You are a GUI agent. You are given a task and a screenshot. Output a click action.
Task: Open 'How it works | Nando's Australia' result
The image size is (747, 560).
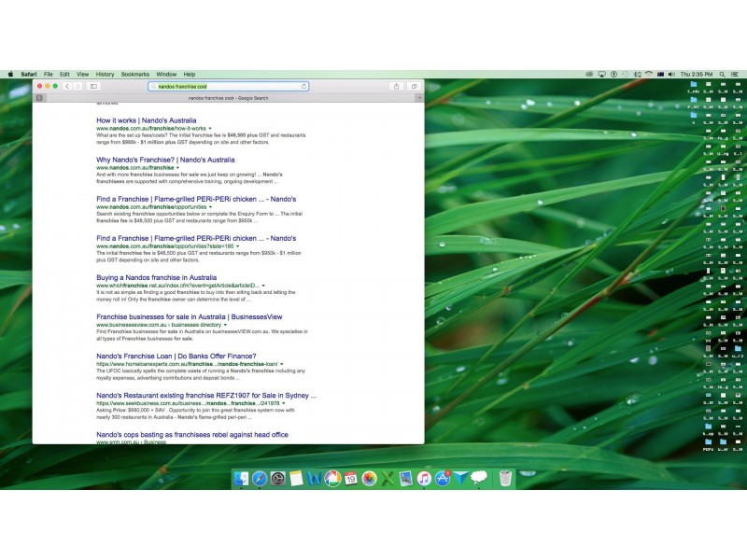pyautogui.click(x=146, y=120)
